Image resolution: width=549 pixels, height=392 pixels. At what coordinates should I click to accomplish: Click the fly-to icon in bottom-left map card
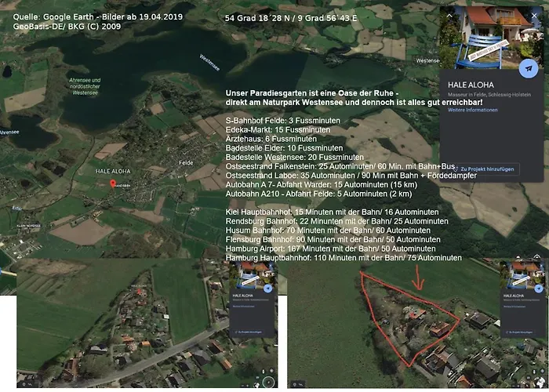269,288
